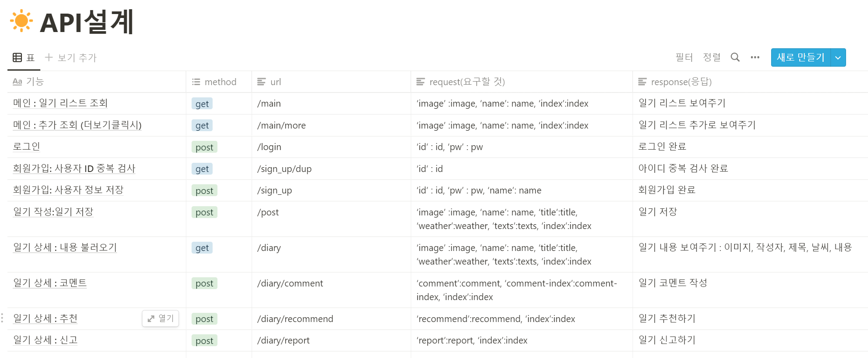Open the three-dot more options menu
Image resolution: width=868 pixels, height=358 pixels.
coord(755,57)
